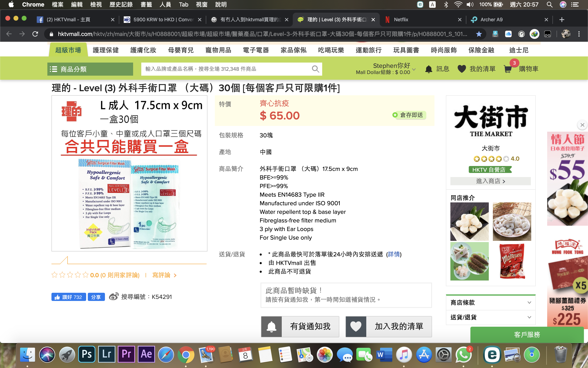Open the sea cucumber recommended product thumbnail
The height and width of the screenshot is (368, 588).
point(469,261)
